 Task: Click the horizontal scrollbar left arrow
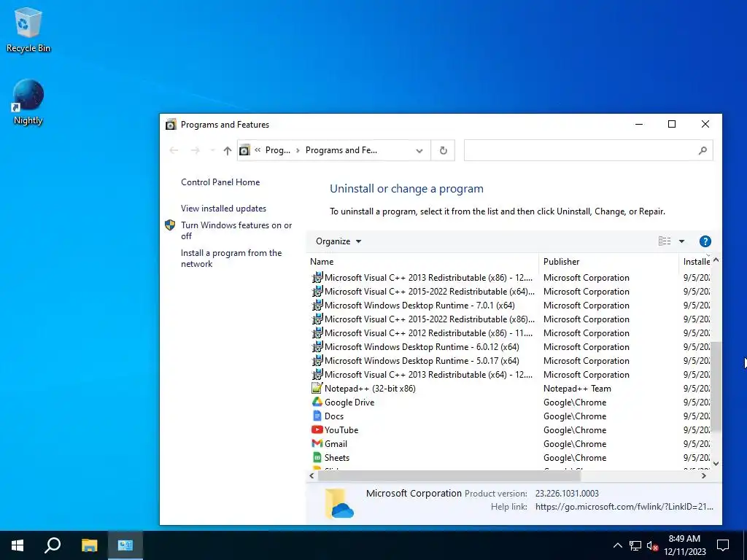point(311,475)
